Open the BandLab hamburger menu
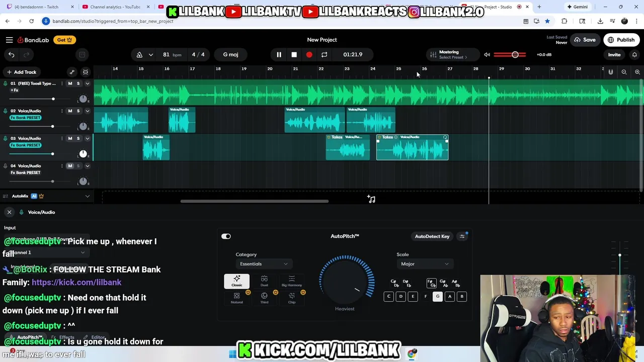The height and width of the screenshot is (362, 644). click(x=9, y=40)
